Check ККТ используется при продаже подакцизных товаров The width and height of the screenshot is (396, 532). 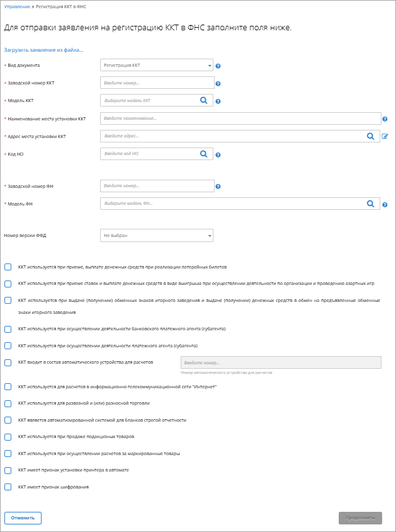point(8,437)
